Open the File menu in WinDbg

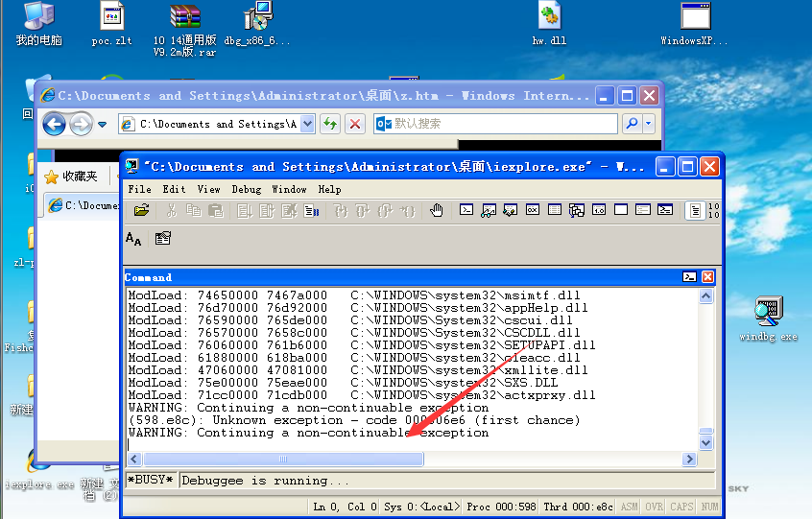140,189
